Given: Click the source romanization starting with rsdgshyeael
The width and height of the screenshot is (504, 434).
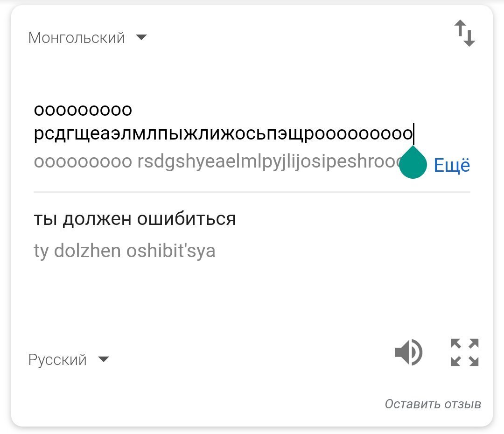Looking at the screenshot, I should (266, 162).
